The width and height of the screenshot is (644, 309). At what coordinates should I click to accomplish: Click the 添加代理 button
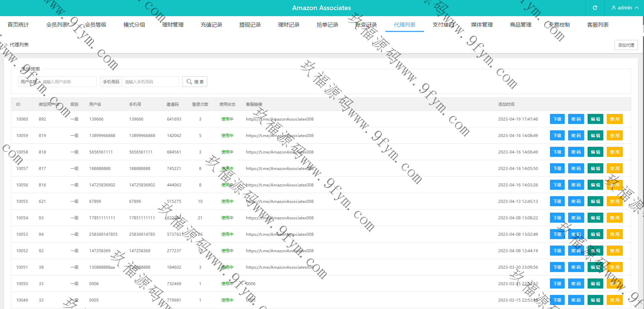[x=626, y=45]
